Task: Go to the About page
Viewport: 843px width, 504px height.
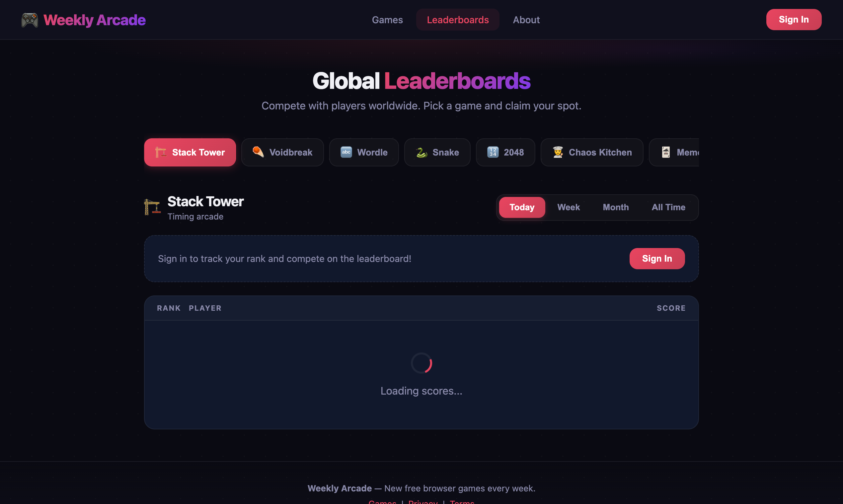Action: click(x=526, y=20)
